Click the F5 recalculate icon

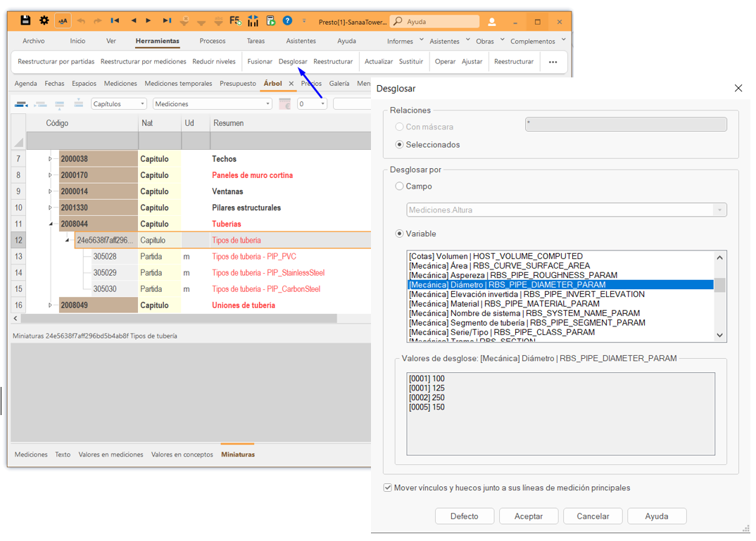tap(235, 20)
